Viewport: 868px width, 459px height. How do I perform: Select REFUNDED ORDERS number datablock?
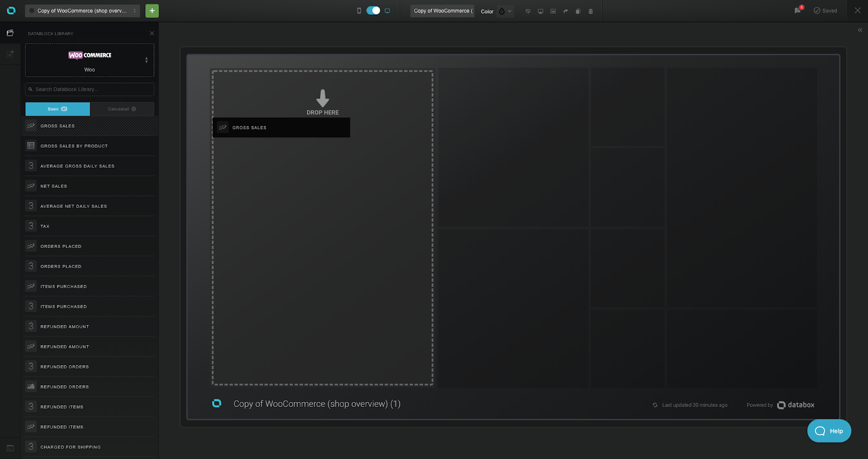(90, 367)
